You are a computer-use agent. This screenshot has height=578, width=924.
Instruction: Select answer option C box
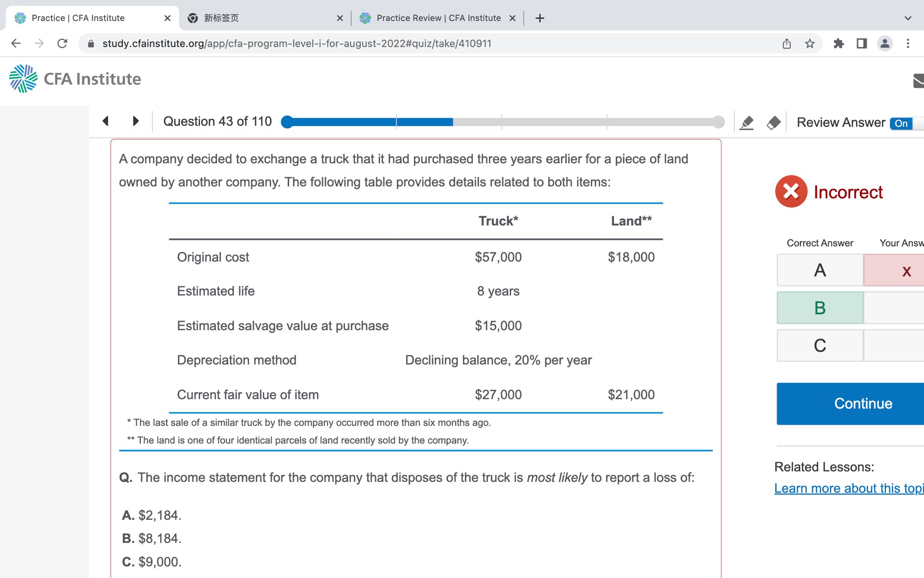[820, 345]
